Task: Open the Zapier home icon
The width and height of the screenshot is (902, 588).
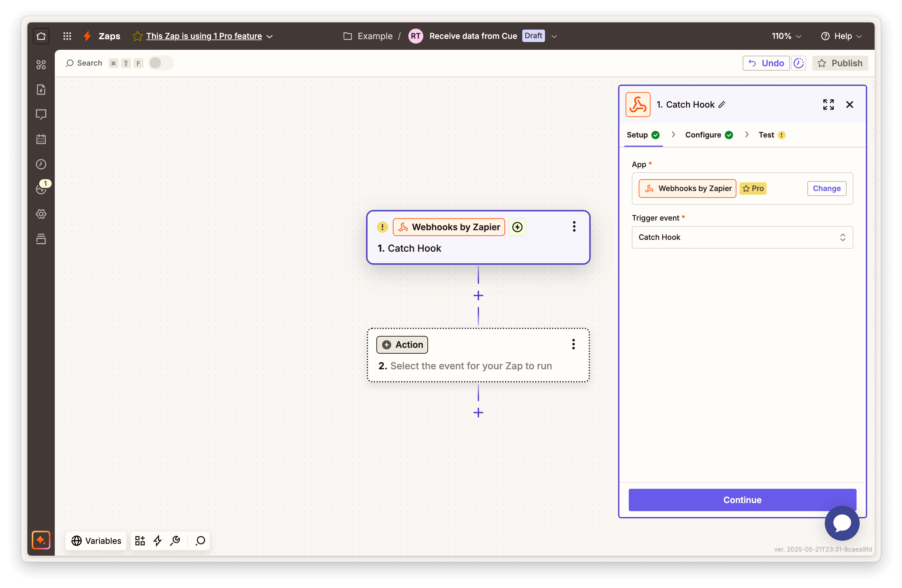Action: [41, 36]
